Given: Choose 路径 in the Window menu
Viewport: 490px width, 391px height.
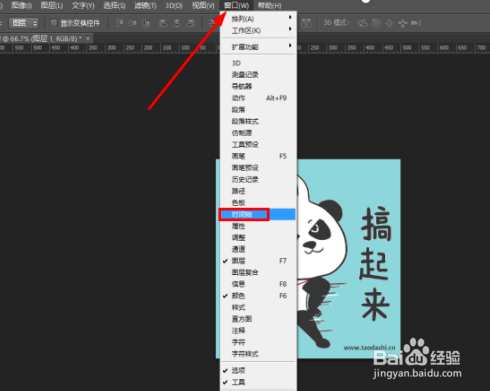Looking at the screenshot, I should click(258, 191).
